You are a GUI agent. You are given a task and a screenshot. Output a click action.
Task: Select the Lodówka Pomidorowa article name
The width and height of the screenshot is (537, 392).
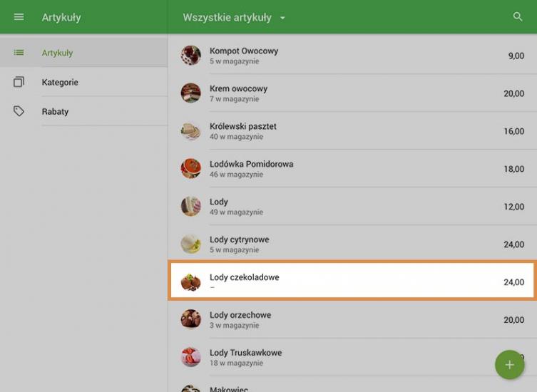[251, 164]
